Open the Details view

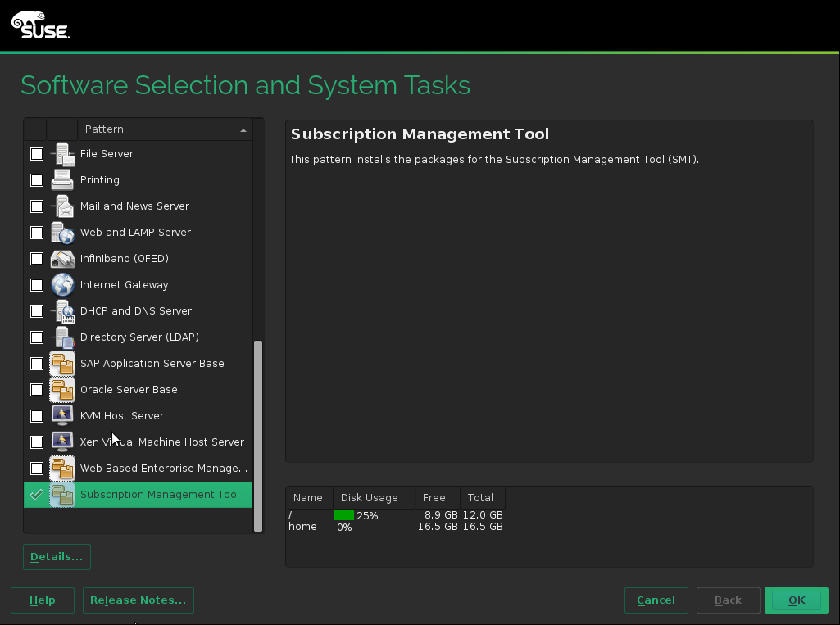click(57, 557)
